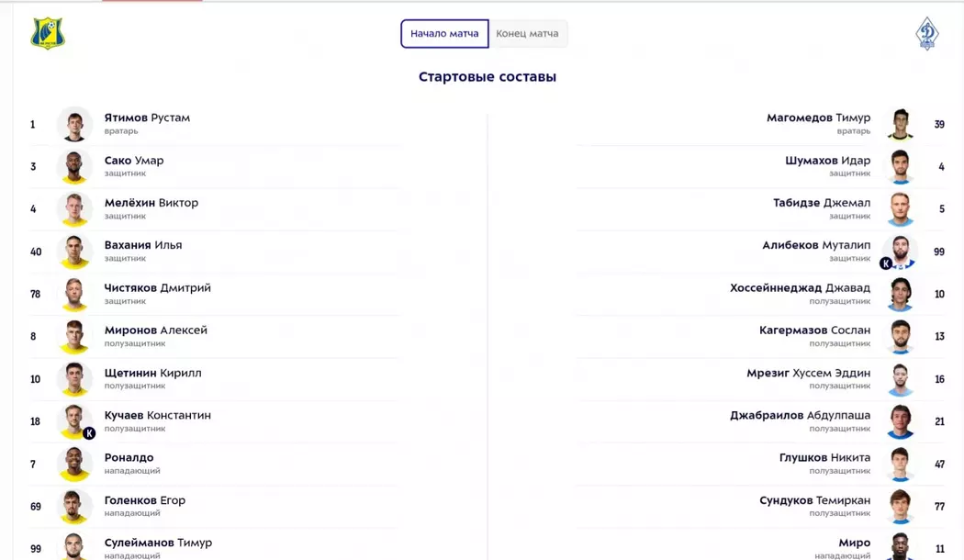The height and width of the screenshot is (560, 964).
Task: Click Шумахов Идар's player avatar
Action: [x=900, y=167]
